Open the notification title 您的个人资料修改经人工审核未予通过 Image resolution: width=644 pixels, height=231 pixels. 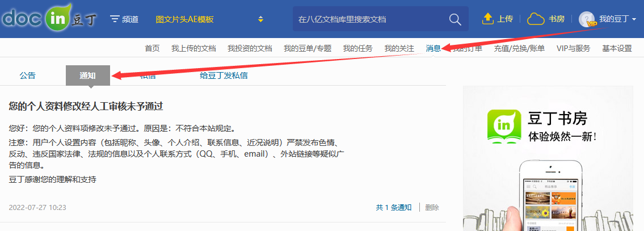coord(86,107)
